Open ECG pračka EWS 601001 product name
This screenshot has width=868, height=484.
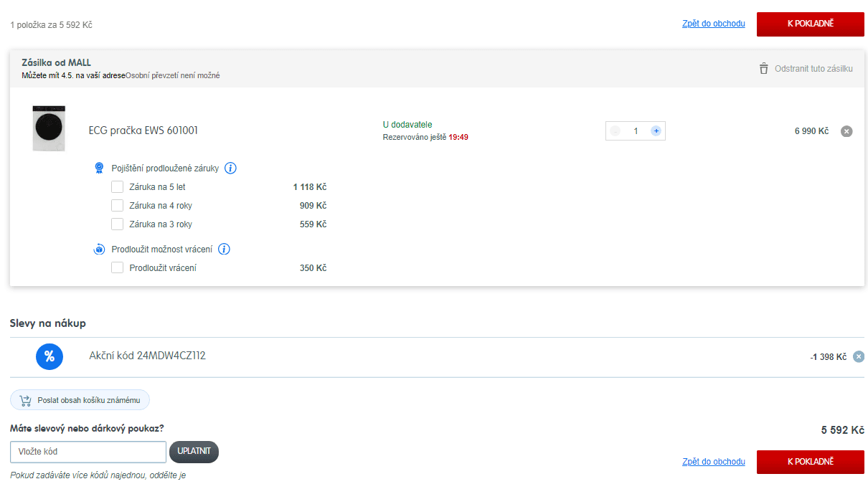143,131
